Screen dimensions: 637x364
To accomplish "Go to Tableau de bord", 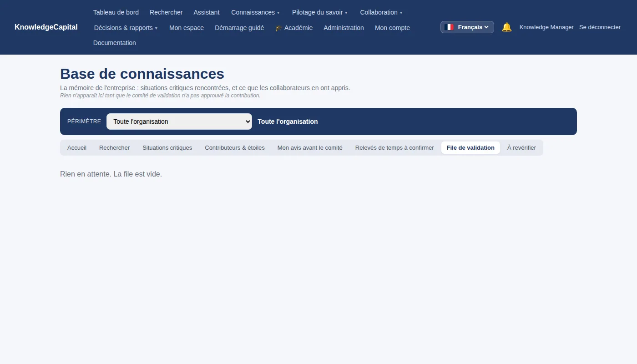I will coord(116,12).
